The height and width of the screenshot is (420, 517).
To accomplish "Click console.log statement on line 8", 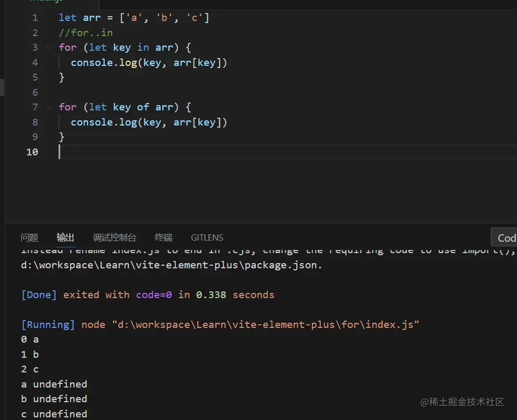I will 149,122.
